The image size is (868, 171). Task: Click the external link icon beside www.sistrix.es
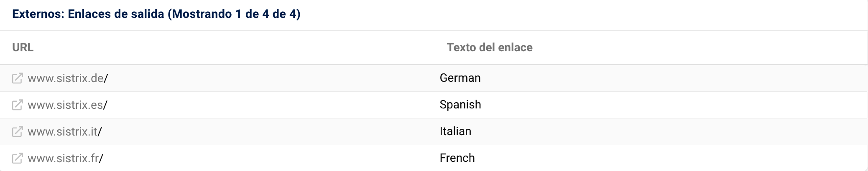coord(17,105)
